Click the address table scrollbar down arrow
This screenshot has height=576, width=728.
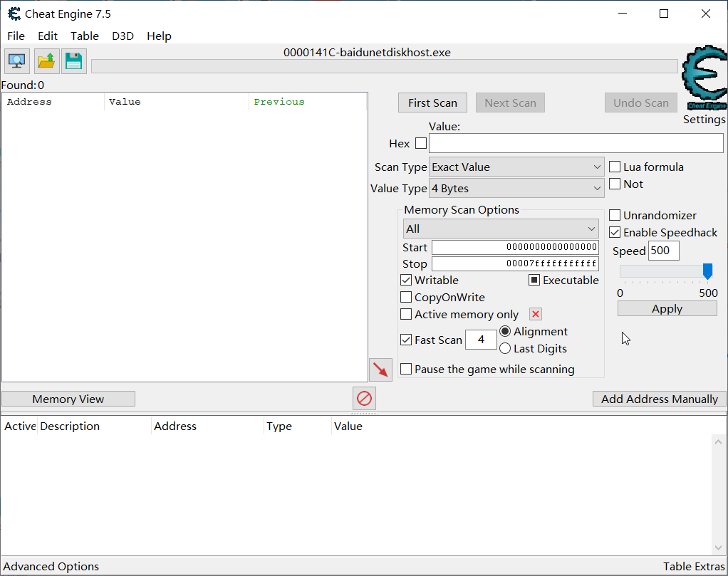tap(719, 548)
